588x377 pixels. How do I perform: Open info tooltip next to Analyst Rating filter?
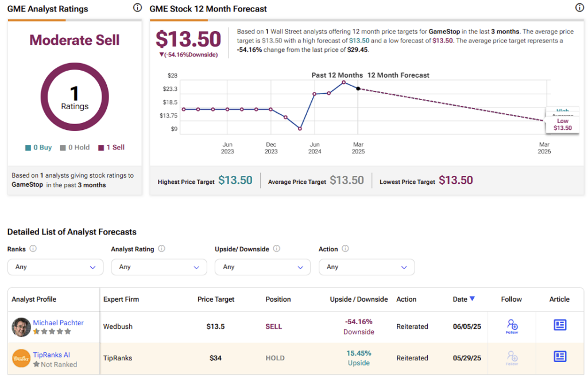161,249
